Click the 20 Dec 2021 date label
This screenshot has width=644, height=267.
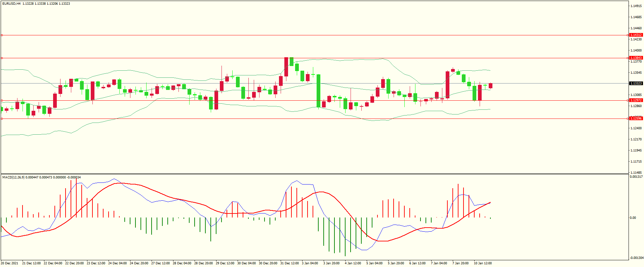(x=10, y=263)
